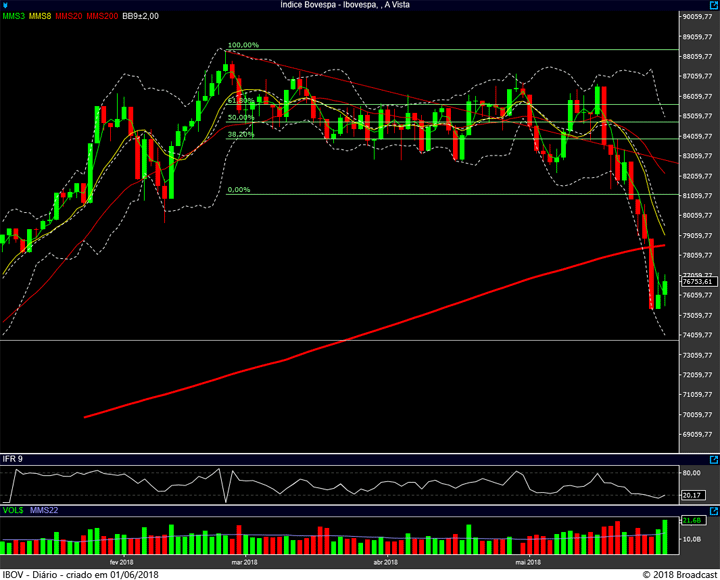Image resolution: width=720 pixels, height=580 pixels.
Task: Click the IFR 9 panel title
Action: point(12,459)
